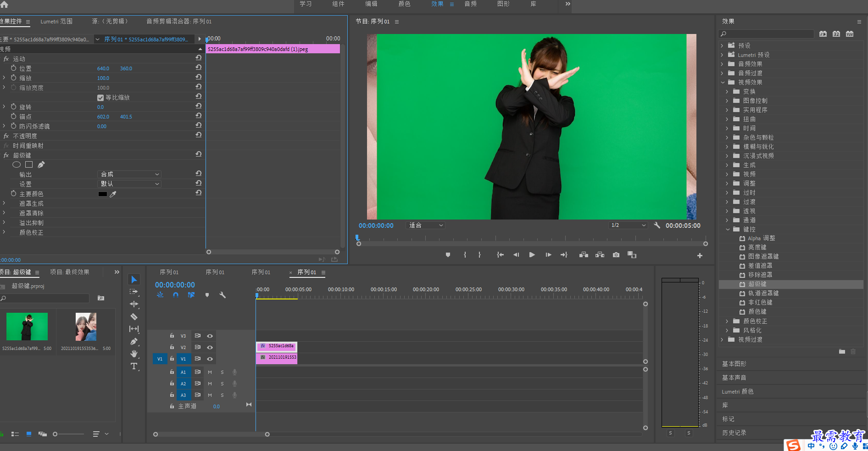
Task: Expand the 遮罩生成 section
Action: coord(4,203)
